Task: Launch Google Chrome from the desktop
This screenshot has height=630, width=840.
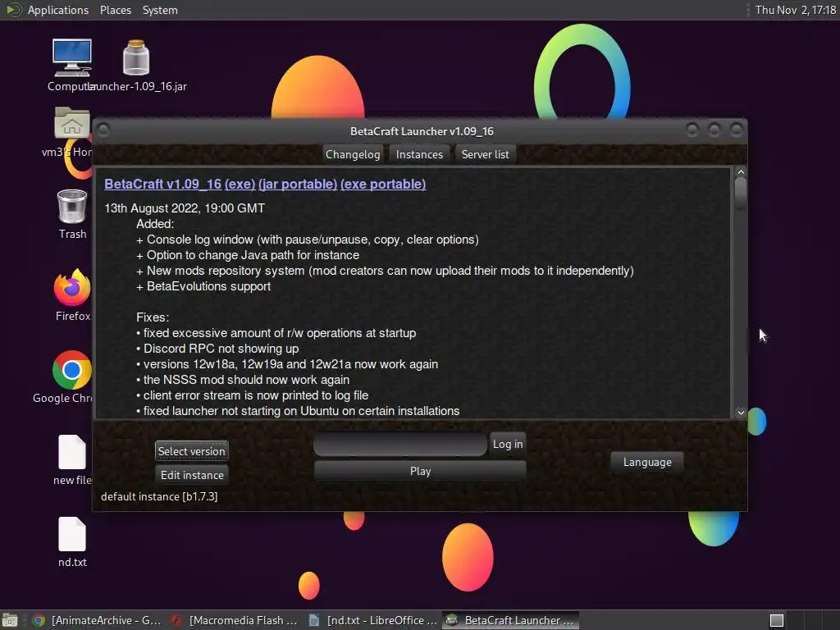Action: click(x=72, y=370)
